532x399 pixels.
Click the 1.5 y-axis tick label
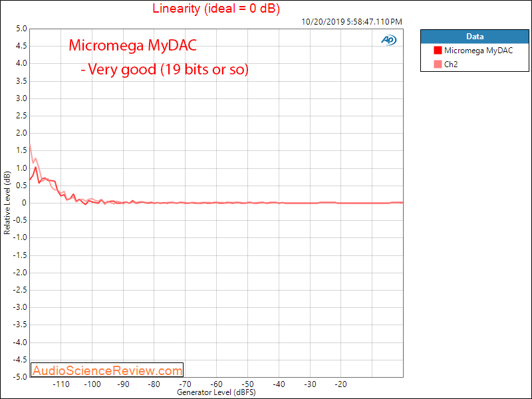21,151
